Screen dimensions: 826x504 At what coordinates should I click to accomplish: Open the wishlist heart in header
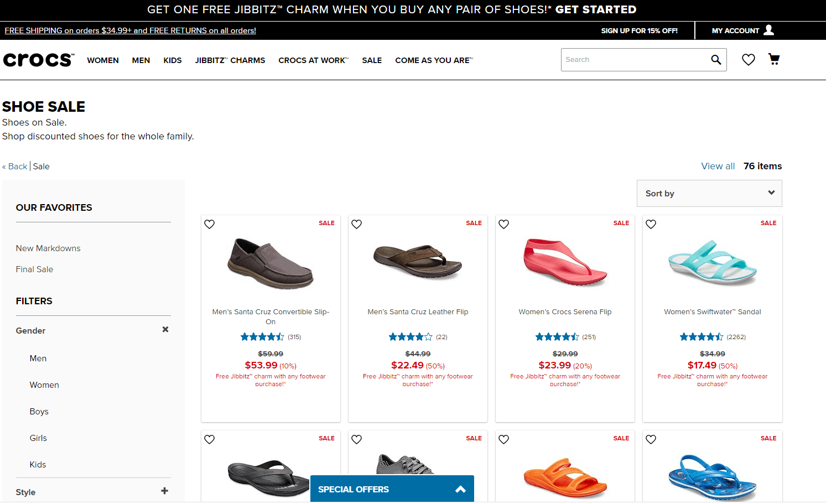coord(749,60)
